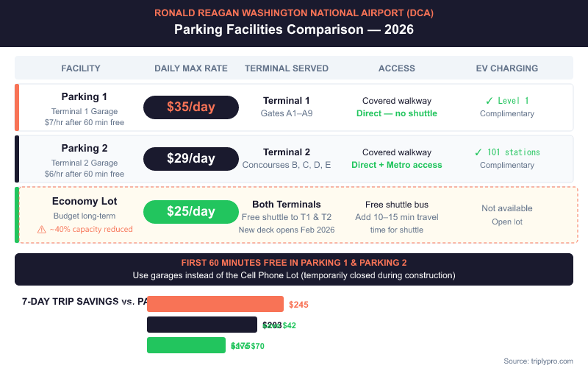The height and width of the screenshot is (368, 588).
Task: Click the green checkmark beside Level 1
Action: tap(489, 100)
